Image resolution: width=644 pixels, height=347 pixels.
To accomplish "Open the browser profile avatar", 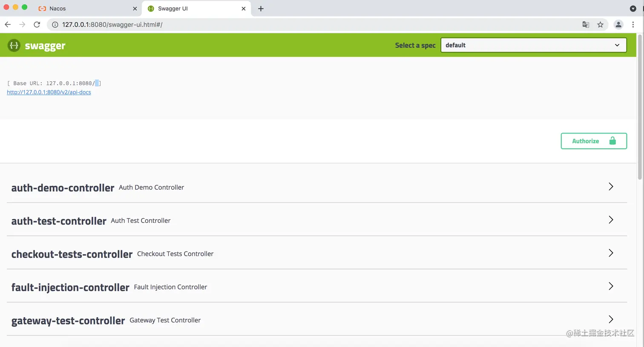I will click(618, 25).
